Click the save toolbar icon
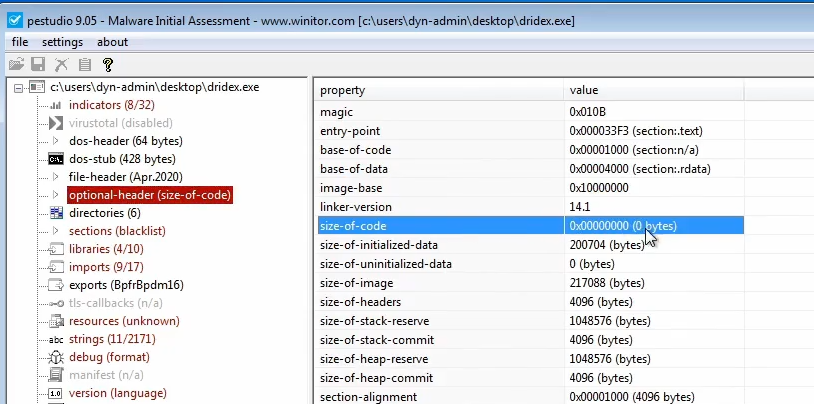 [38, 64]
